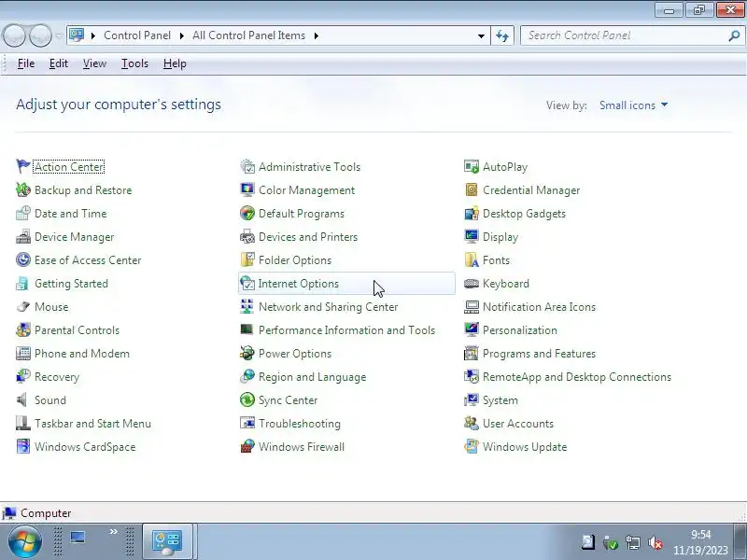Screen dimensions: 747x560
Task: Open Desktop Gadgets
Action: [x=524, y=214]
